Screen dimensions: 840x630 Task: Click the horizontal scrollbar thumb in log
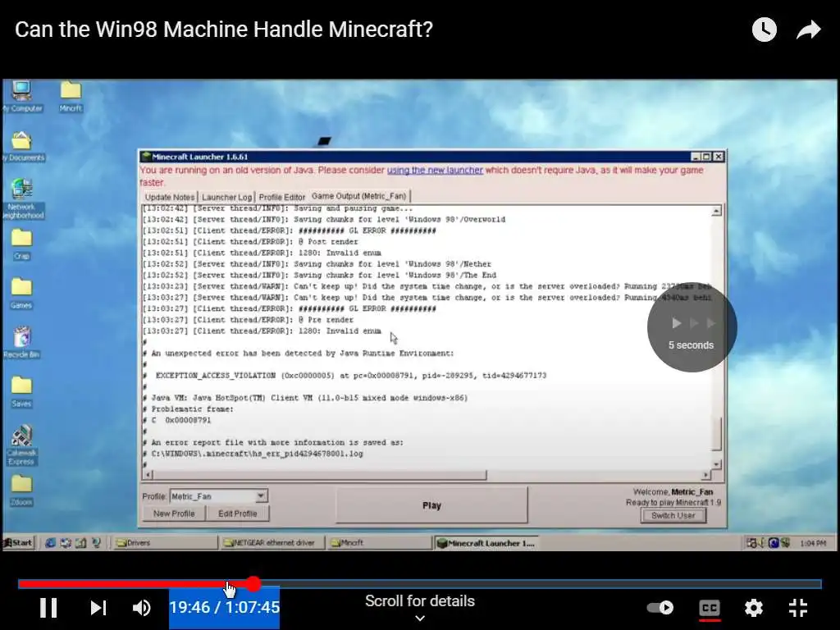point(321,475)
